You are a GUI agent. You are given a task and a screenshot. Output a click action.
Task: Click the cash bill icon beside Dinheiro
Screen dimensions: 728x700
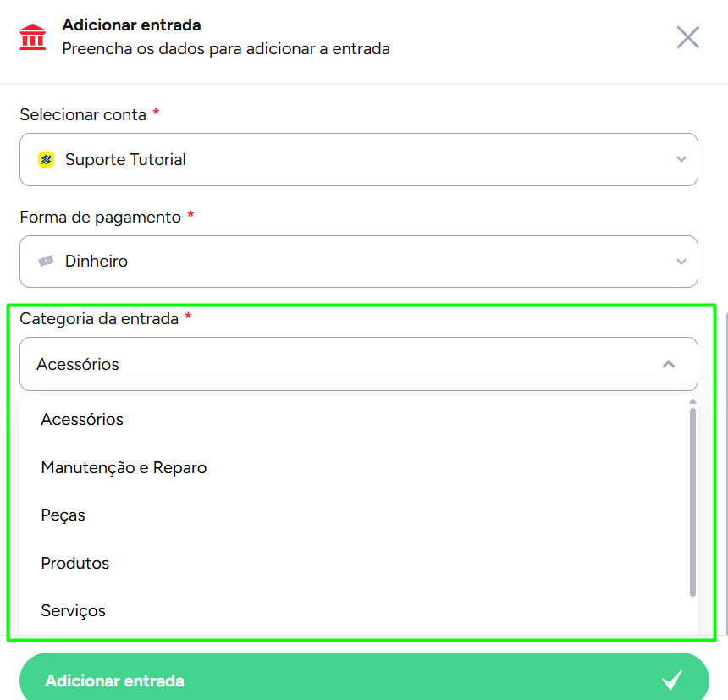[x=46, y=262]
